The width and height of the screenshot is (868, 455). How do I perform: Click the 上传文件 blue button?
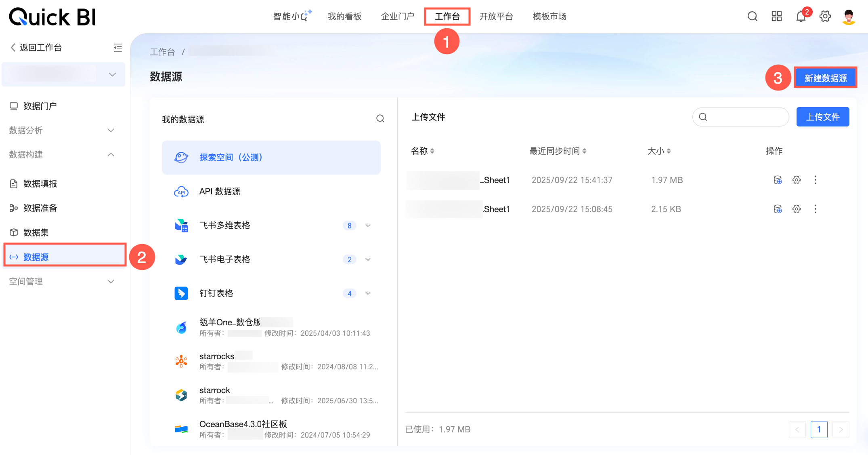(x=822, y=117)
